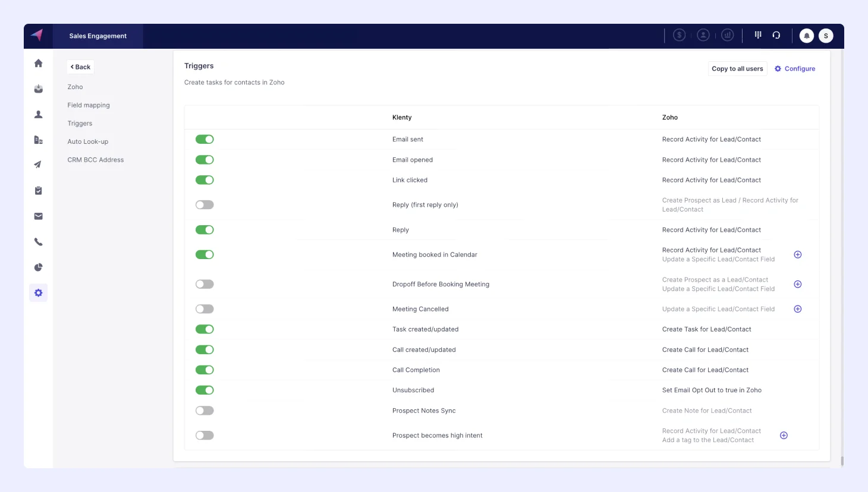Open the Auto Look-up section

[x=87, y=141]
